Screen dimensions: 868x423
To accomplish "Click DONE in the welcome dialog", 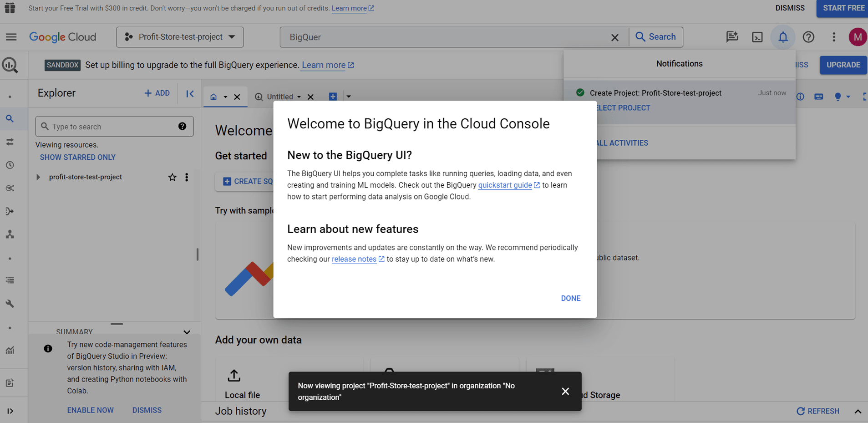I will click(x=570, y=298).
